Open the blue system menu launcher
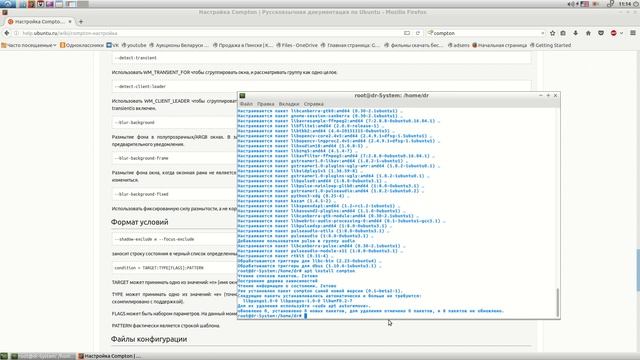Screen dimensions: 640x360 point(8,4)
